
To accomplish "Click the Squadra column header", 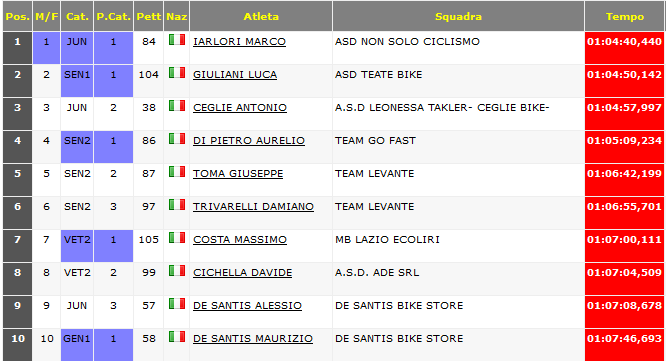I will [458, 16].
